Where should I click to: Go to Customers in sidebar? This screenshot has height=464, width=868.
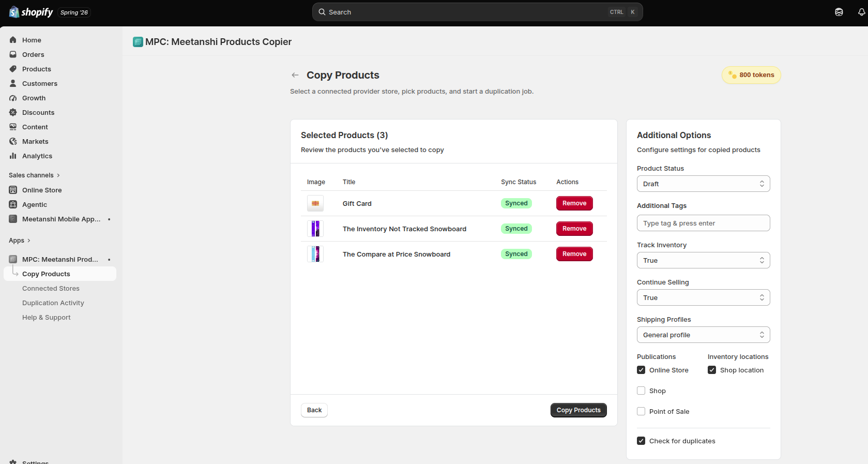tap(40, 83)
